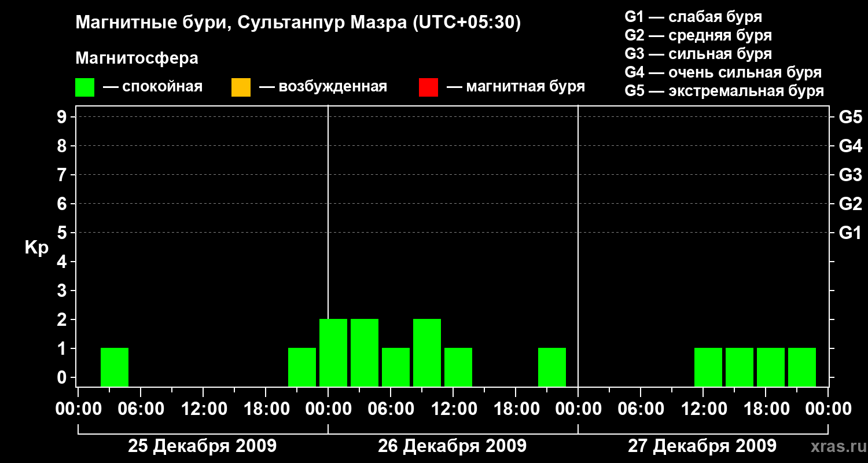
Task: Click the Kp 2 bar crossing the 26 December midnight line
Action: [x=333, y=352]
